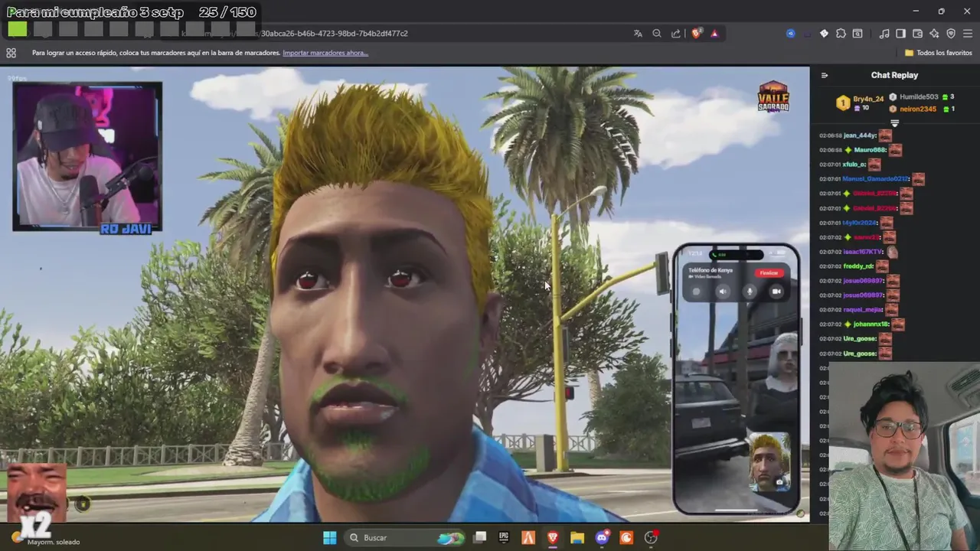Share this page using the share icon
Image resolution: width=980 pixels, height=551 pixels.
676,34
